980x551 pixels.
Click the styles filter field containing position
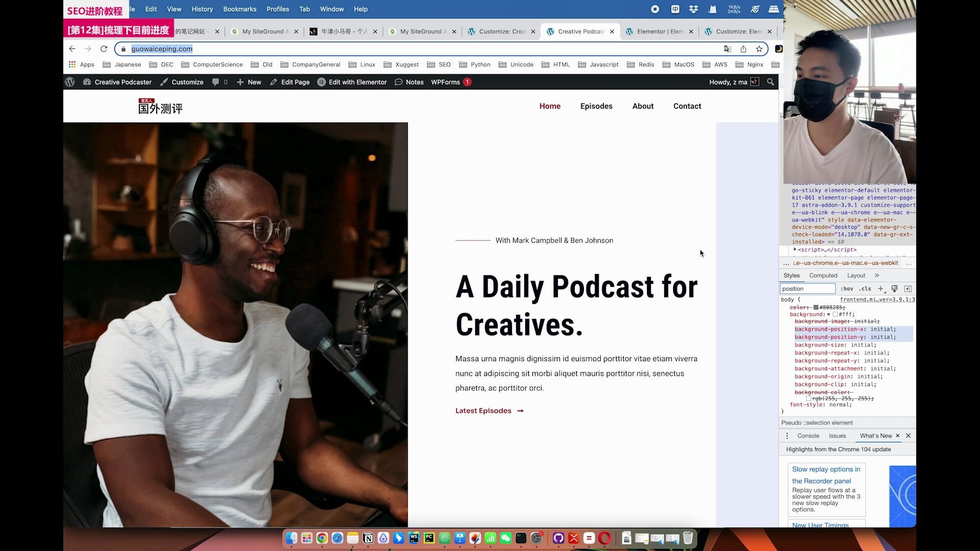click(807, 289)
